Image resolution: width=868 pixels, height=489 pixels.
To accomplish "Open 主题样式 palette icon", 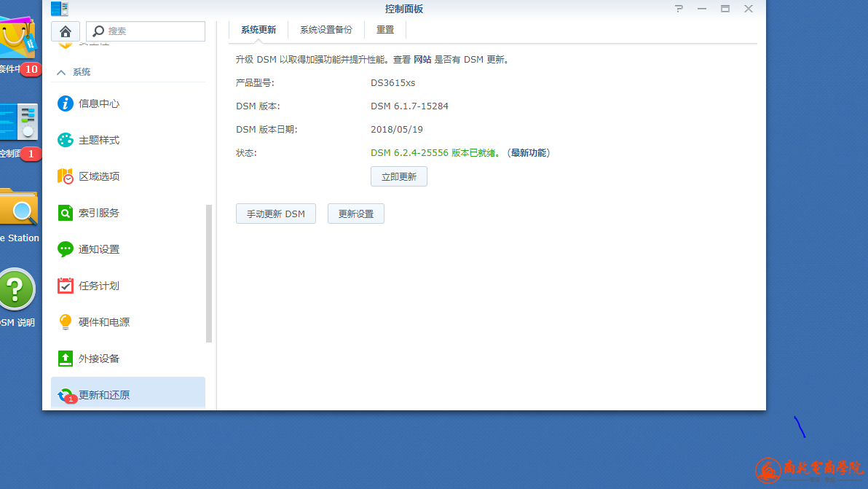I will pyautogui.click(x=66, y=140).
